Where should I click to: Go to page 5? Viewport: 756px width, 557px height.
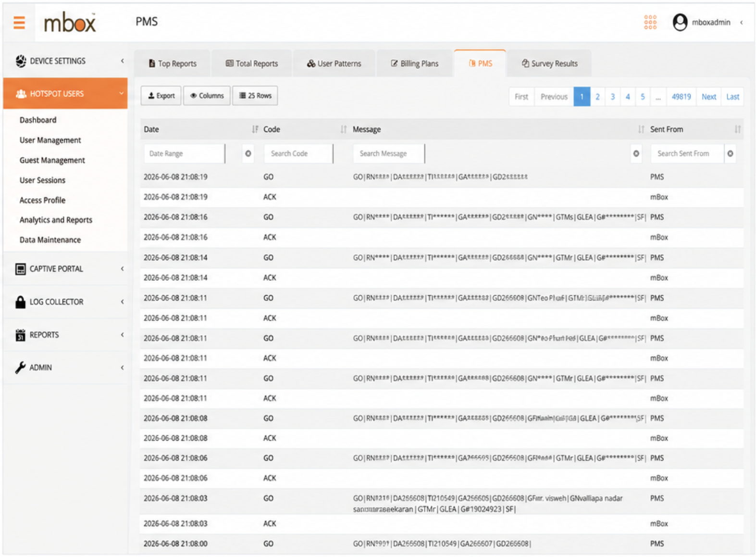point(643,97)
